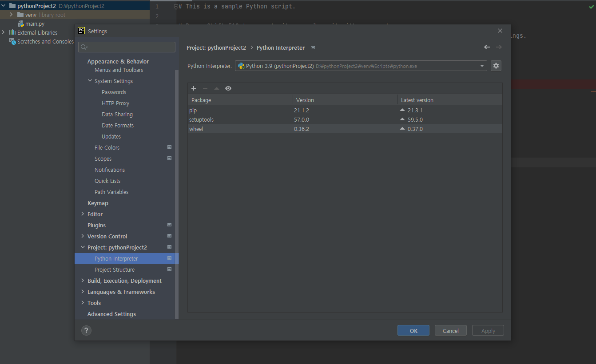Open the HTTP Proxy settings page

[115, 103]
